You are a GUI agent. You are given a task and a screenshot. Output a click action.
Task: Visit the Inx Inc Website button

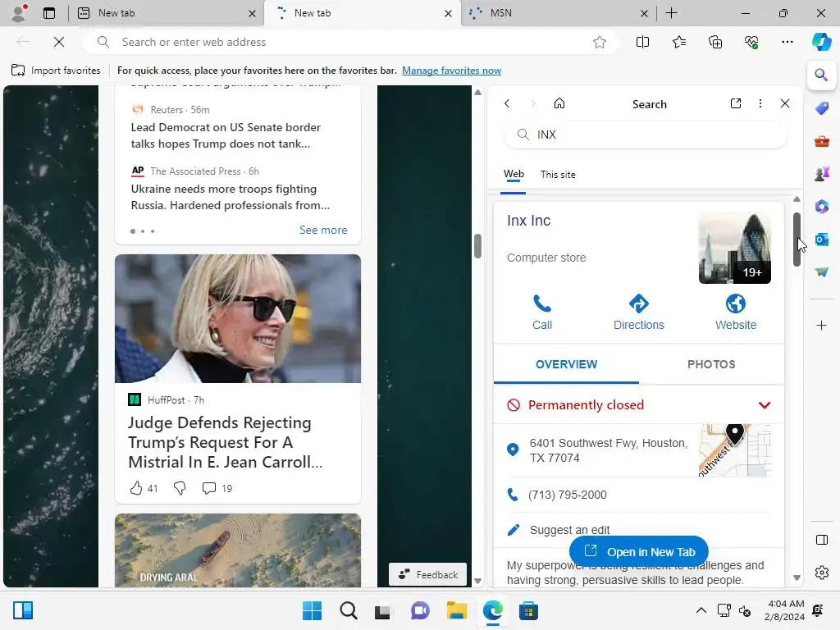[x=736, y=313]
